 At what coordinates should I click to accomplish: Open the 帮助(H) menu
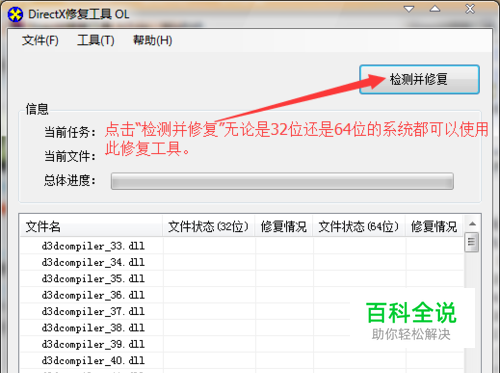click(153, 41)
